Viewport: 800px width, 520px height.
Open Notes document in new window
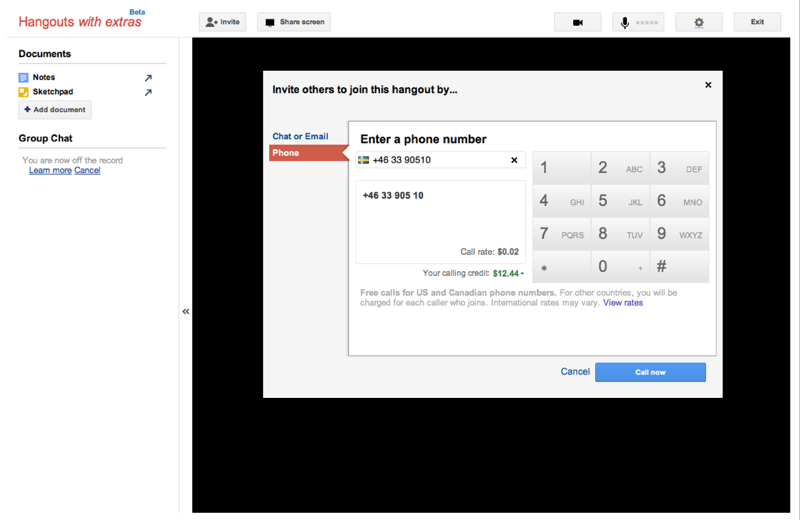(x=148, y=78)
